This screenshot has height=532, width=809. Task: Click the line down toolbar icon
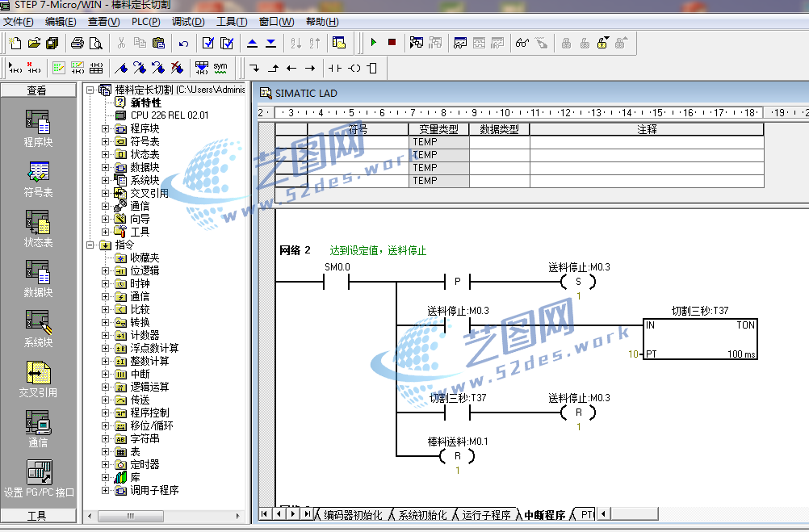[254, 68]
